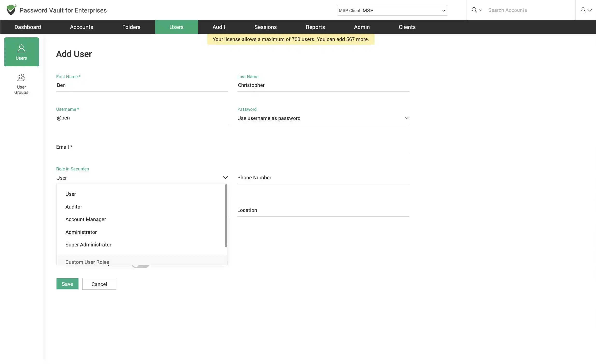Image resolution: width=596 pixels, height=364 pixels.
Task: Click the MSP Client dropdown chevron icon
Action: coord(443,10)
